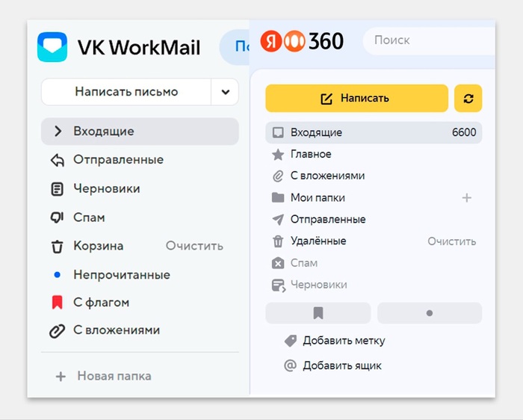This screenshot has height=420, width=523.
Task: Show Непрочитанные messages filter
Action: coord(122,275)
